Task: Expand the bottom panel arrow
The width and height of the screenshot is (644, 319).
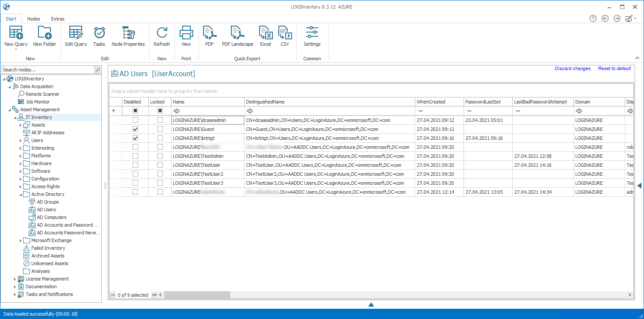Action: click(371, 304)
